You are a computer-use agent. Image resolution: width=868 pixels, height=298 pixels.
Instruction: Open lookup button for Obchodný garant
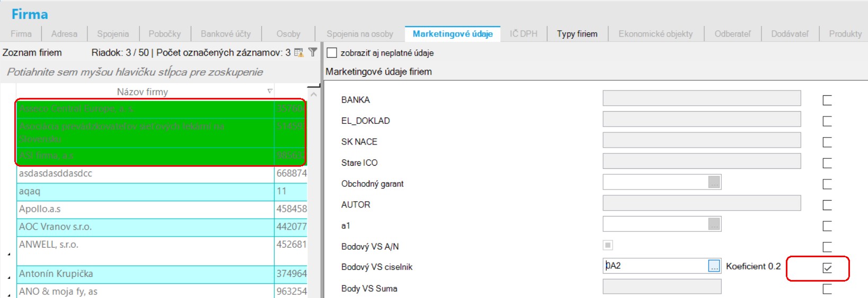point(714,183)
